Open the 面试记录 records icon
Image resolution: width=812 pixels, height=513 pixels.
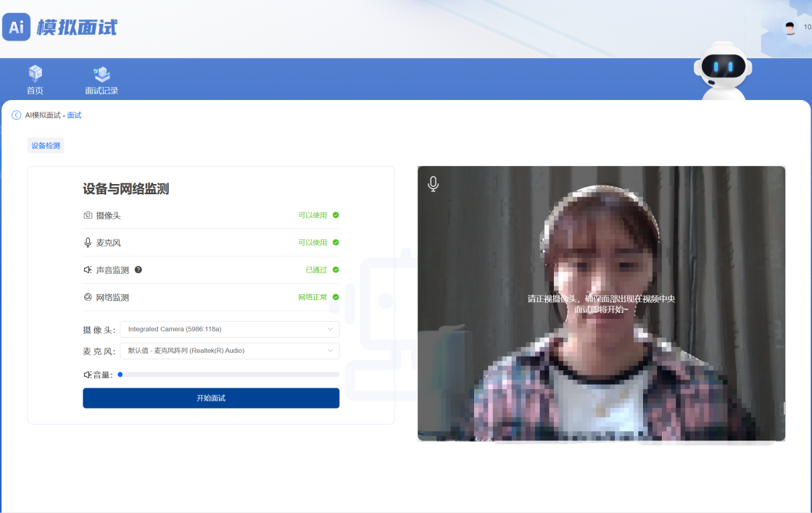point(101,74)
